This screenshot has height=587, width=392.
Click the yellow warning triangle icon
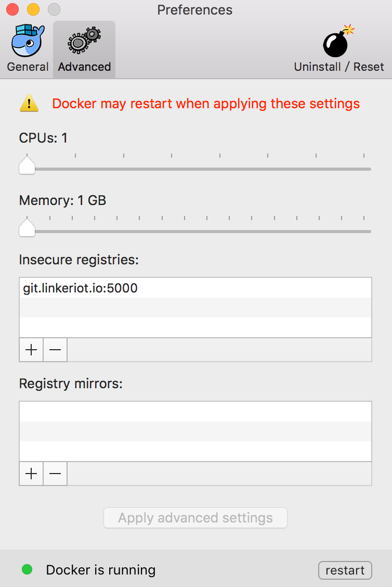(29, 103)
